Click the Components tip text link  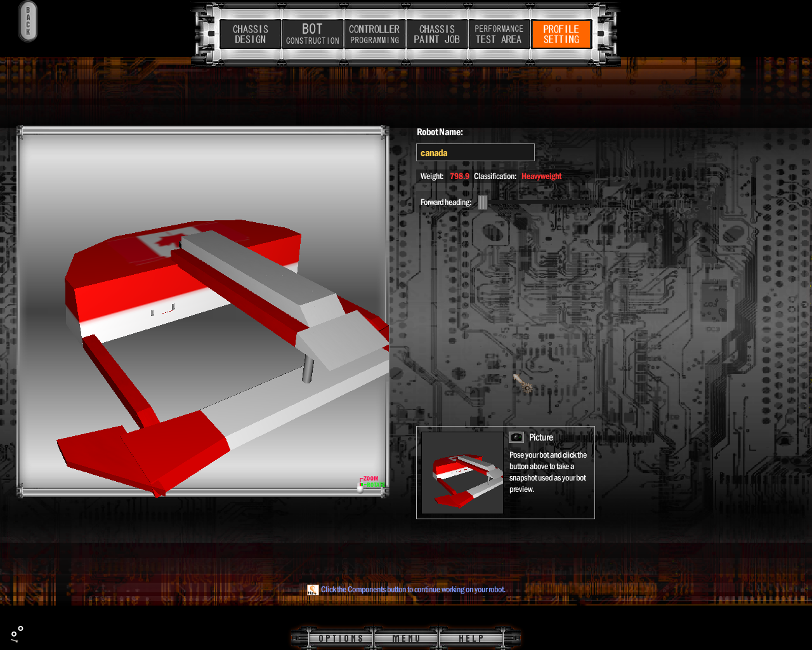pos(413,590)
